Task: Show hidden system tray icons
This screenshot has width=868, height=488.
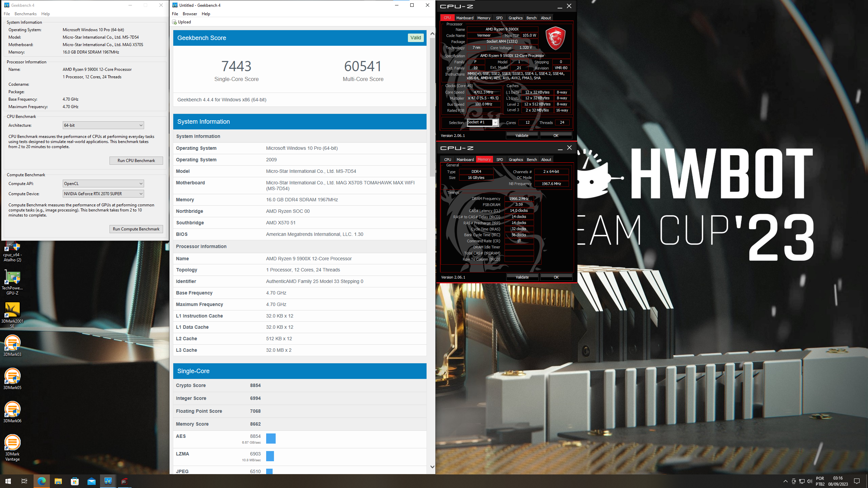Action: (x=785, y=481)
